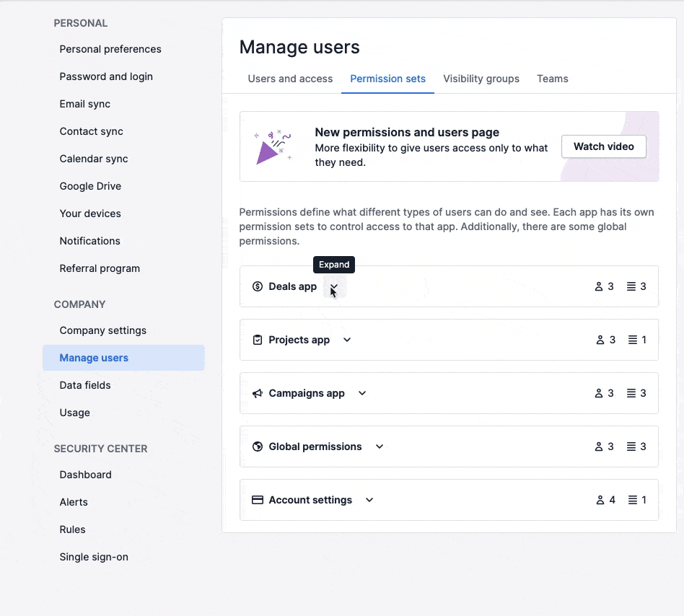Switch to the Visibility groups tab
The image size is (684, 616).
tap(481, 79)
